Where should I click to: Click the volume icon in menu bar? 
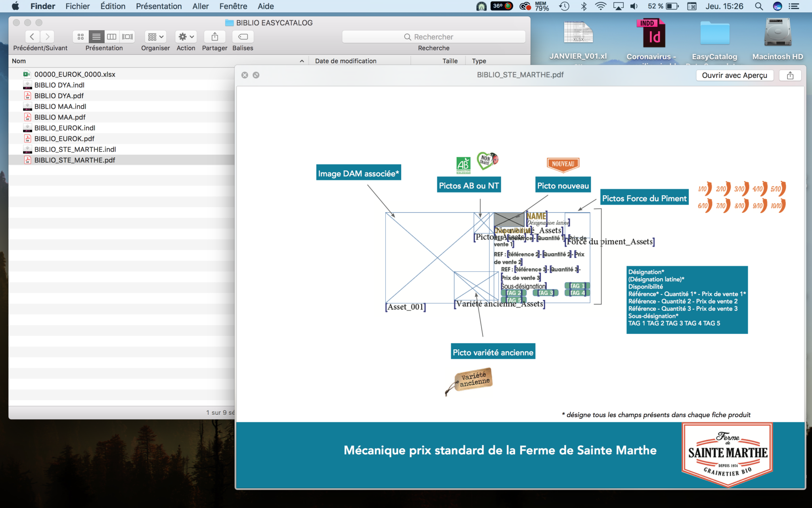(634, 6)
